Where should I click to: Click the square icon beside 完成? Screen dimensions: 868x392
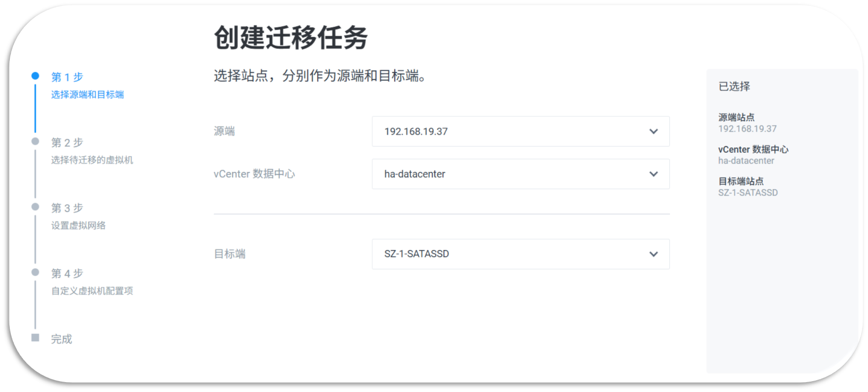coord(35,338)
